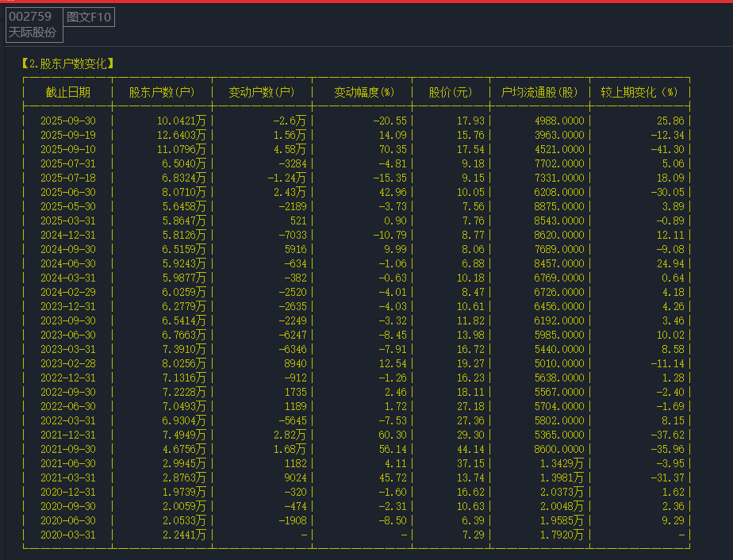Select average shares 5802.0000
This screenshot has height=560, width=733.
pyautogui.click(x=559, y=420)
